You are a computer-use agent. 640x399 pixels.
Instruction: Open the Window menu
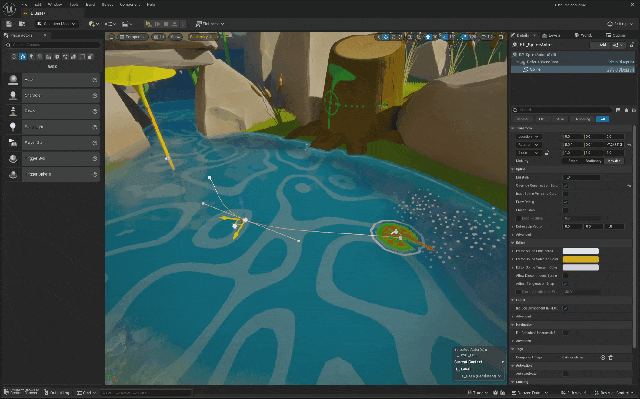pyautogui.click(x=55, y=4)
